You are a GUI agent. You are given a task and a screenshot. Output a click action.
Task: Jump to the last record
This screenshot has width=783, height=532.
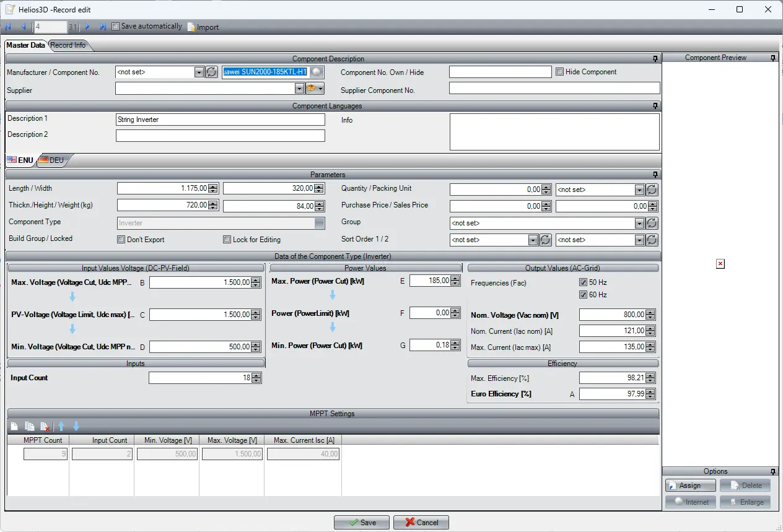[x=102, y=27]
